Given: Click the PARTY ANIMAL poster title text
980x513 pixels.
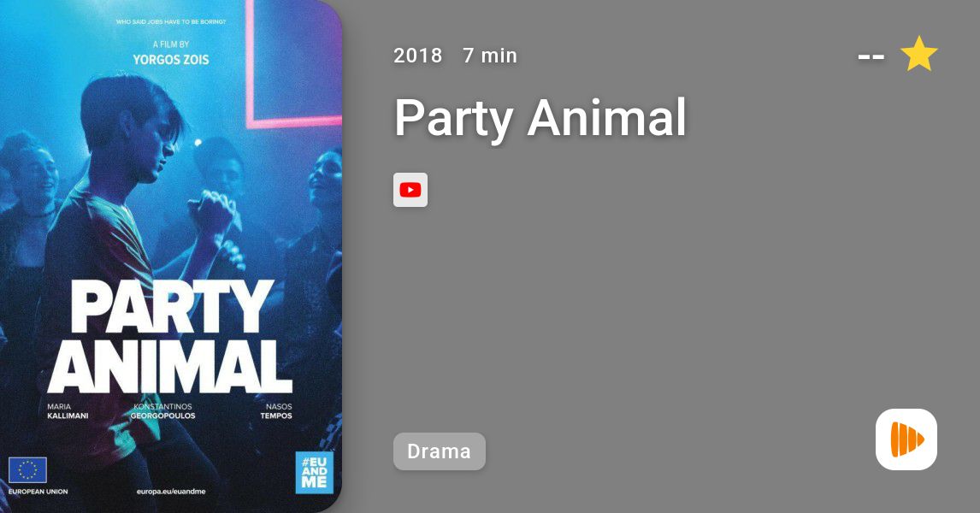Looking at the screenshot, I should coord(169,336).
